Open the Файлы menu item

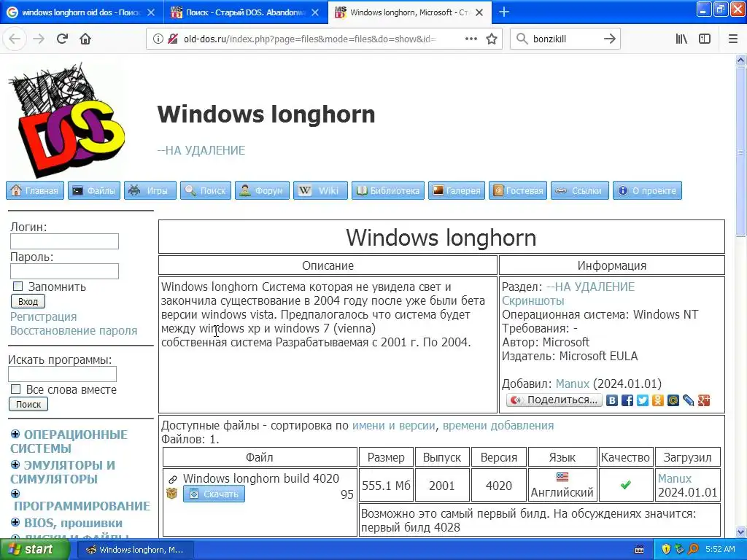click(94, 190)
